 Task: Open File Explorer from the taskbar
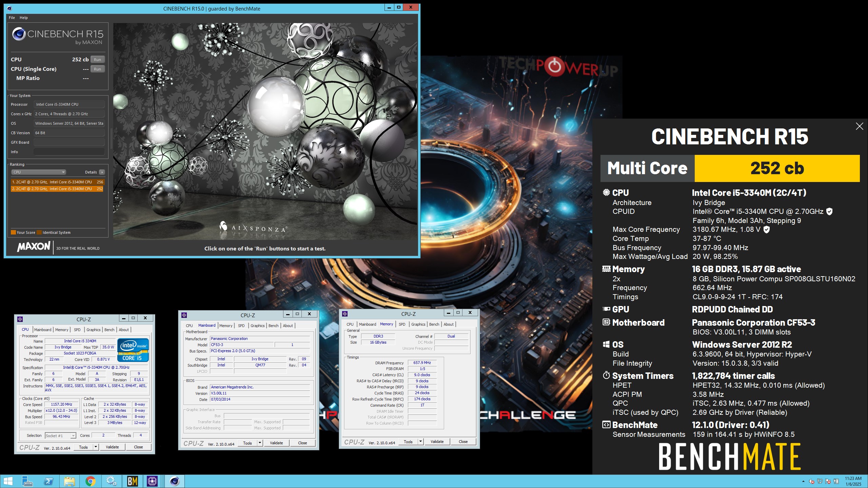click(70, 481)
